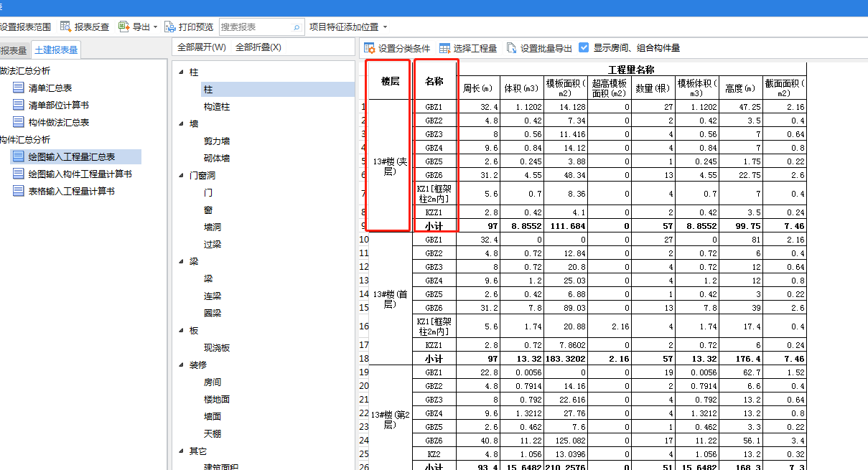Select 圈梁 in component tree

[213, 313]
